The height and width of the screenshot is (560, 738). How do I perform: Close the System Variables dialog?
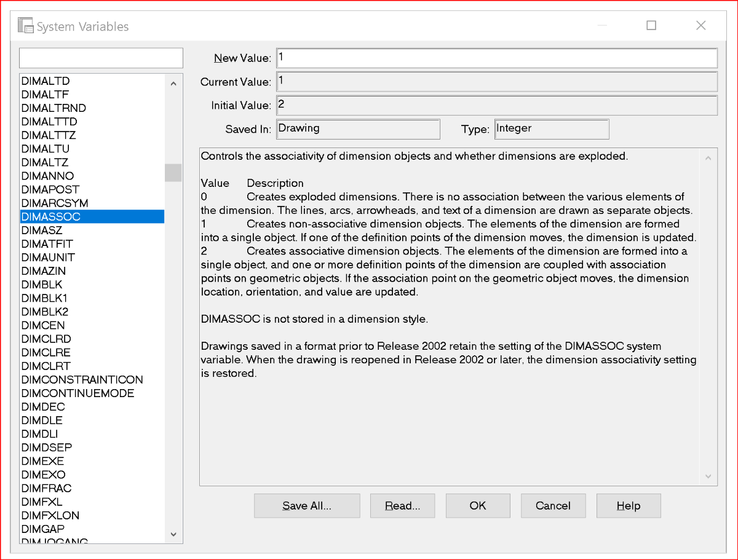pyautogui.click(x=700, y=25)
